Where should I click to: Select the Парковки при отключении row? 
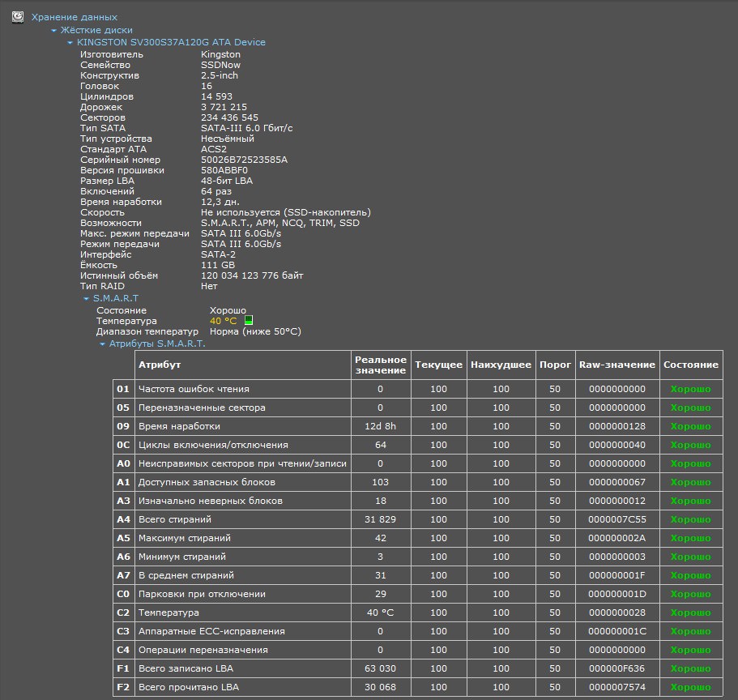(418, 594)
